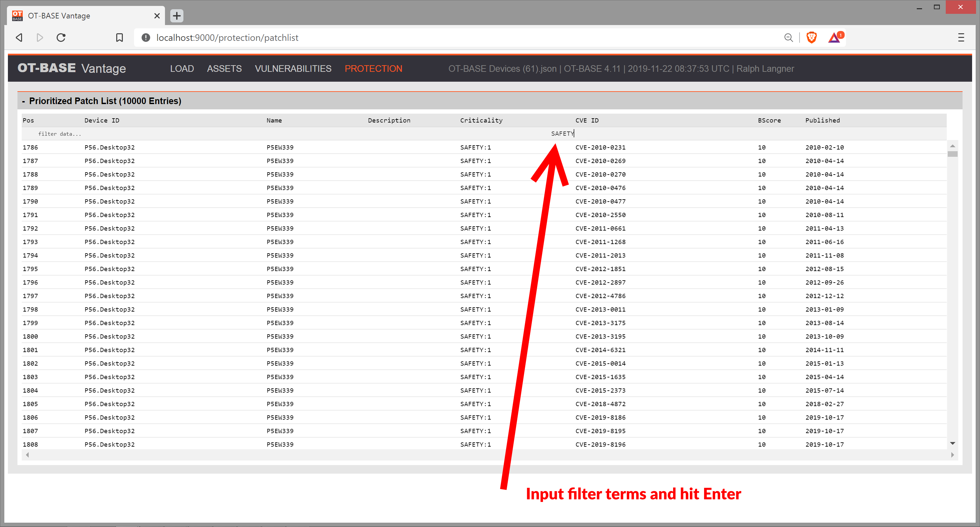This screenshot has height=527, width=980.
Task: Close the OT-BASE Vantage tab
Action: tap(157, 16)
